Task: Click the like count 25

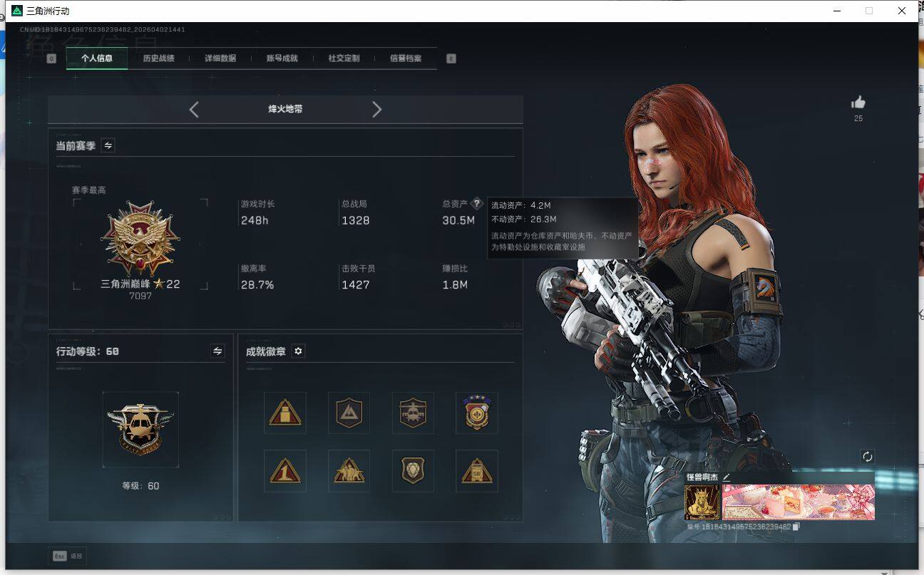Action: (x=858, y=118)
